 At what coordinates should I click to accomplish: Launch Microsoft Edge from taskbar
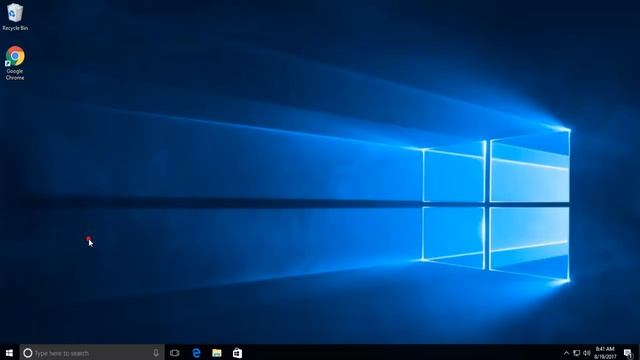[x=196, y=353]
